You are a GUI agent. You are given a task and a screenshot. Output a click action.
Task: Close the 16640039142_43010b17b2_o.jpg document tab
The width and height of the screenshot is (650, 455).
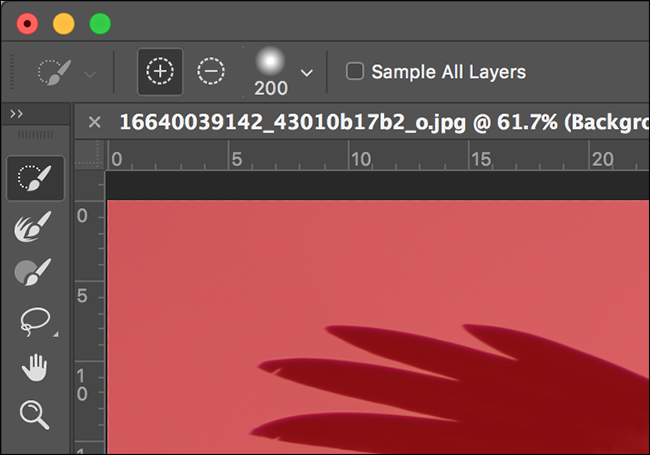[95, 122]
